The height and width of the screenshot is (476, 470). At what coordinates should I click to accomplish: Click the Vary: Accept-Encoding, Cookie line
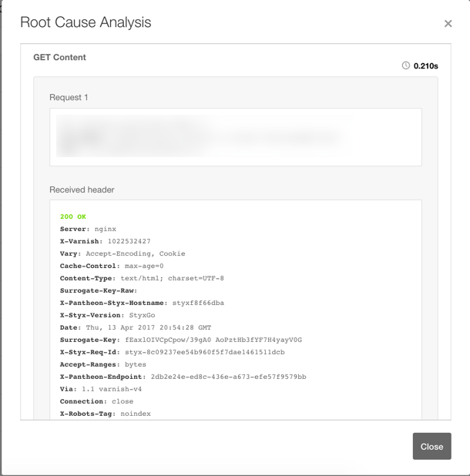coord(123,253)
